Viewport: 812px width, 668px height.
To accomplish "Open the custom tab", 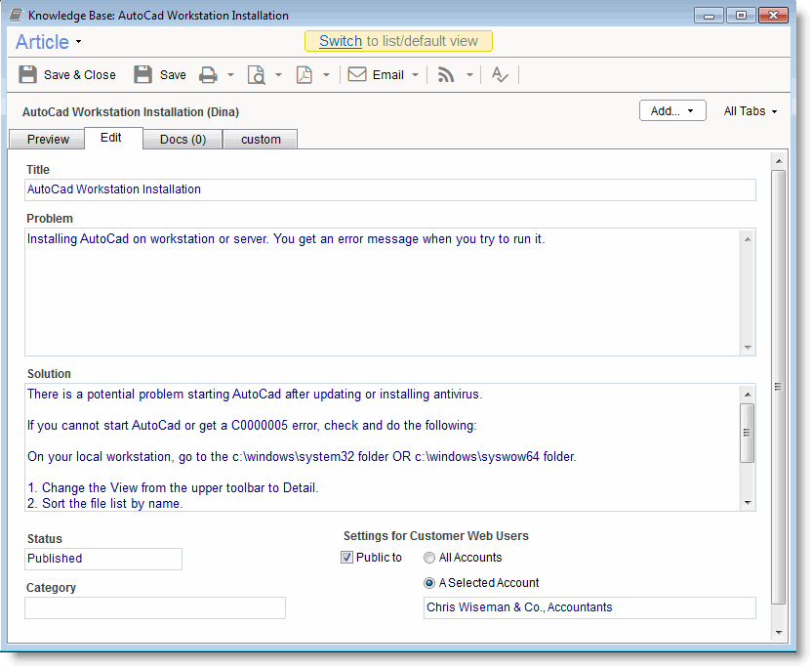I will (259, 139).
